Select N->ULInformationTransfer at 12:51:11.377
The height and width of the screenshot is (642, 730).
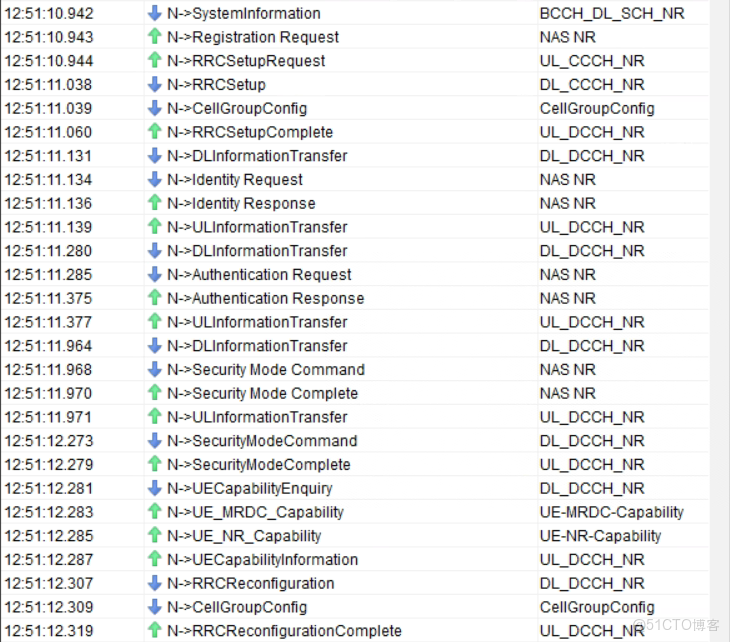coord(257,322)
